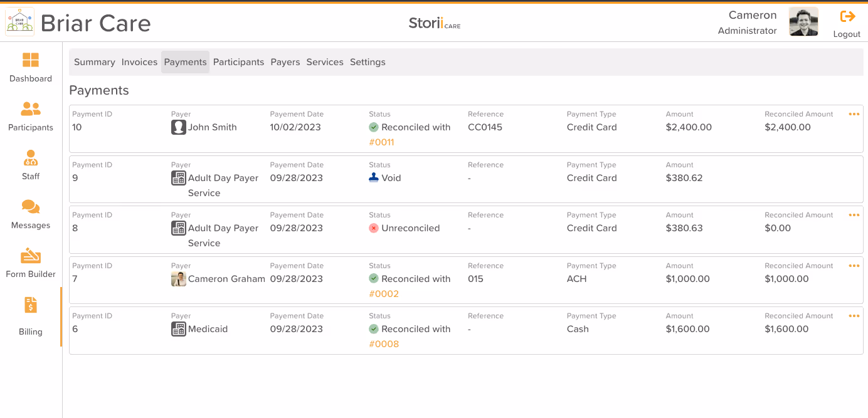Switch to the Invoices tab
The height and width of the screenshot is (418, 868).
pos(139,62)
